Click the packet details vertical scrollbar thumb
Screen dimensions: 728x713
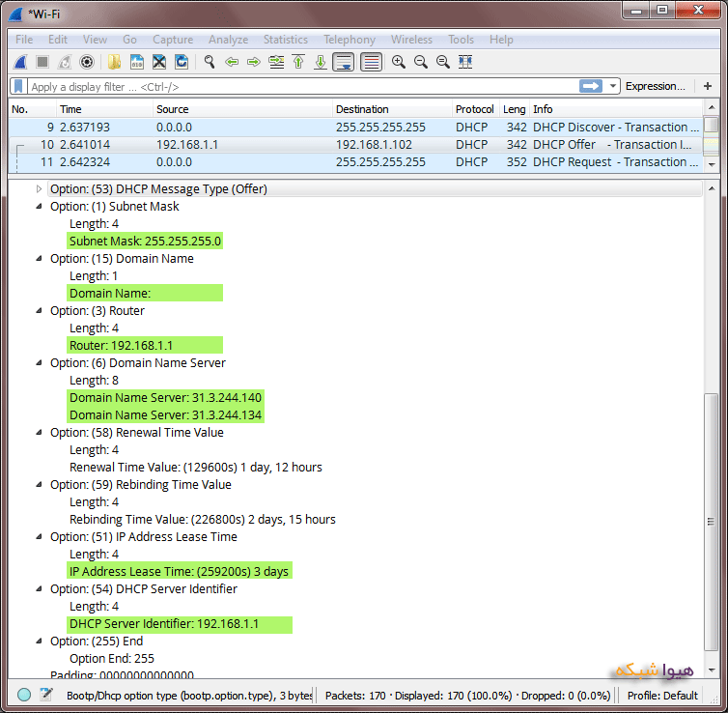711,522
